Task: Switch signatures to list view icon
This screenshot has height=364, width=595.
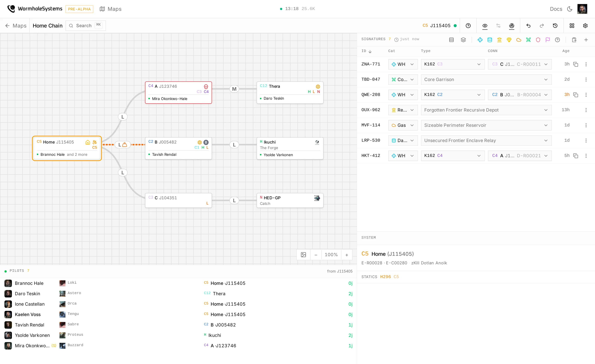Action: point(451,40)
